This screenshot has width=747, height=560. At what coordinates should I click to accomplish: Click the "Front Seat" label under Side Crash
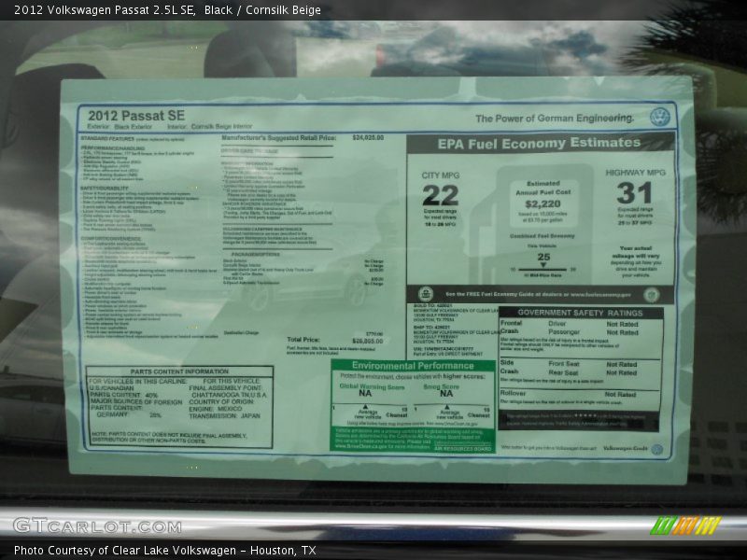(x=563, y=364)
